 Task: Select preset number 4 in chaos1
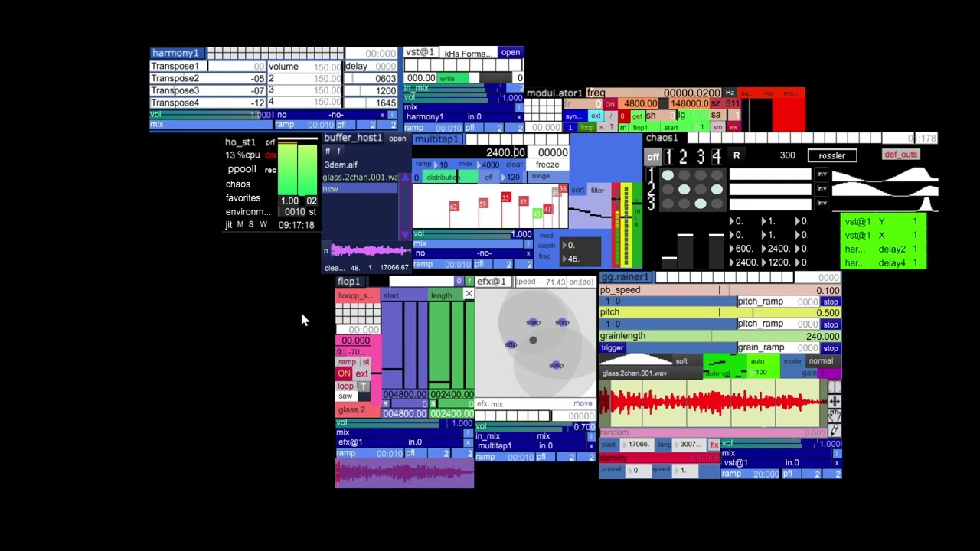click(717, 157)
